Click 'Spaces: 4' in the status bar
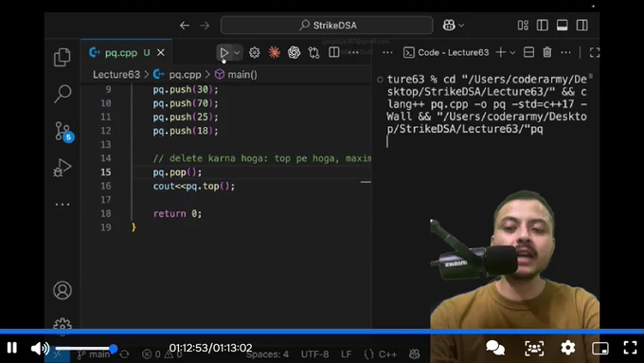644x363 pixels. [267, 354]
